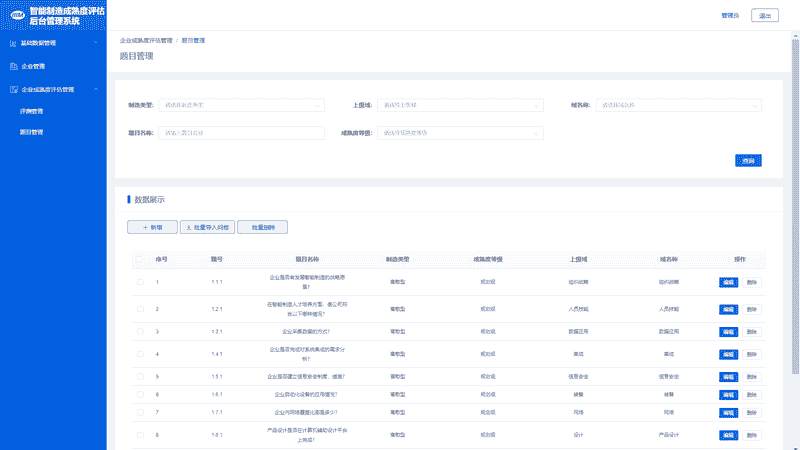Screen dimensions: 800x450
Task: Click the delete button for question 1.8.1
Action: click(x=752, y=435)
